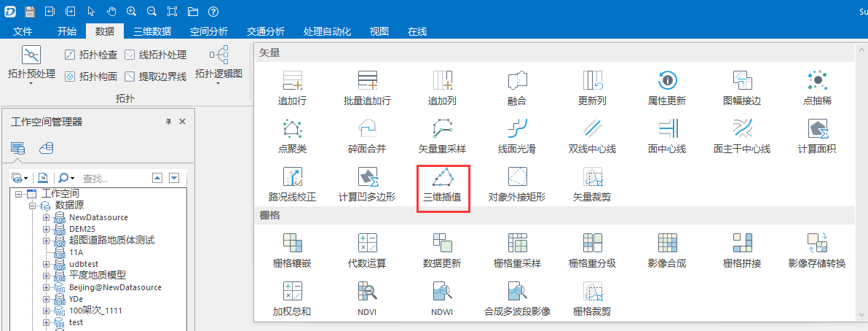The width and height of the screenshot is (868, 331).
Task: Expand the DEM25 datasource node
Action: click(47, 228)
